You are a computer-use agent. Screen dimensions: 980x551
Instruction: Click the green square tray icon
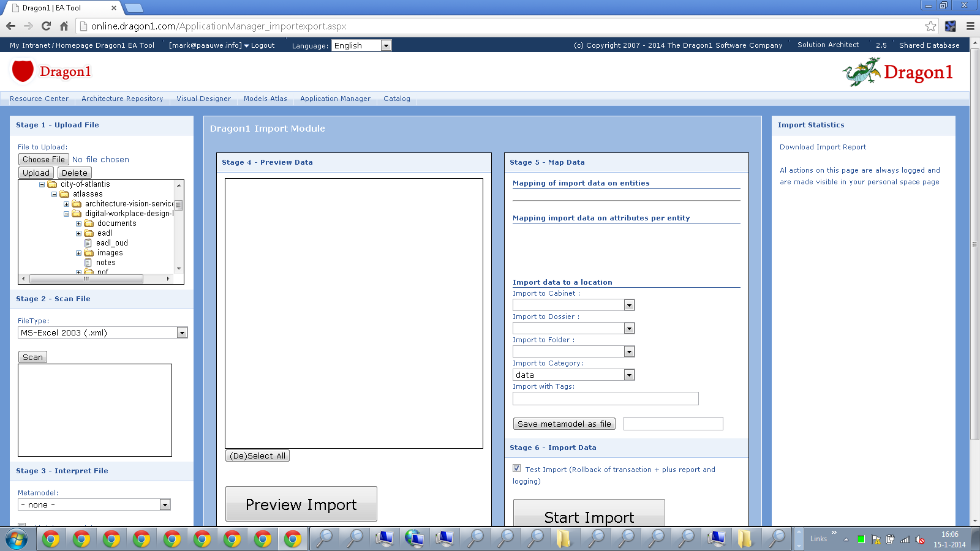click(861, 539)
